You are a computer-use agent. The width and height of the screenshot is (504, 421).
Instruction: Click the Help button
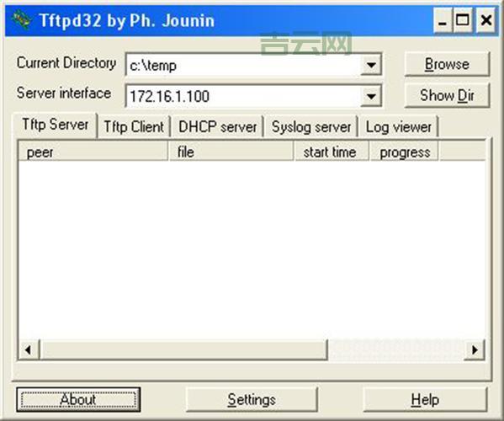click(425, 399)
